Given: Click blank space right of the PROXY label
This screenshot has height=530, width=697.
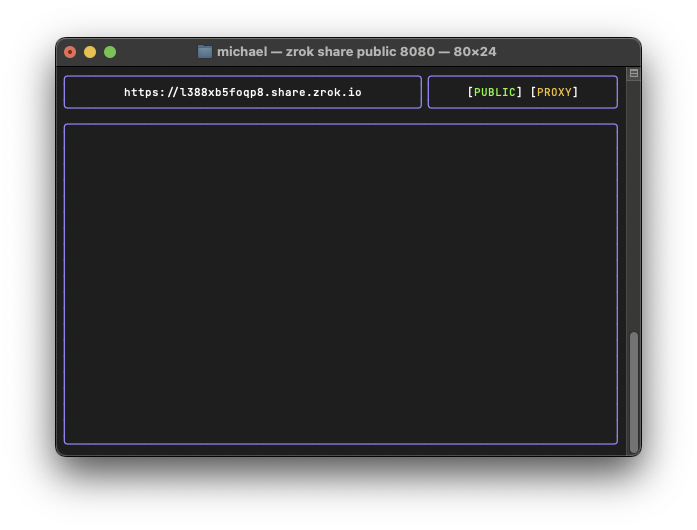Looking at the screenshot, I should pyautogui.click(x=597, y=92).
